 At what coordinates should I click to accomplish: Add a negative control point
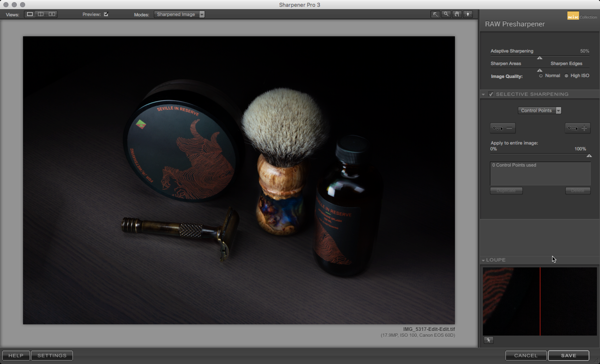pyautogui.click(x=503, y=128)
